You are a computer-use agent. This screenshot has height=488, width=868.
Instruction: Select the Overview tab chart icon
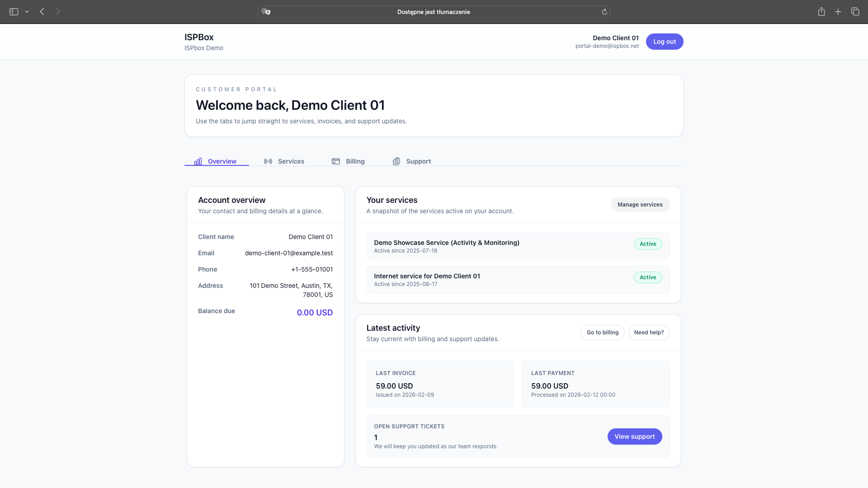point(198,161)
